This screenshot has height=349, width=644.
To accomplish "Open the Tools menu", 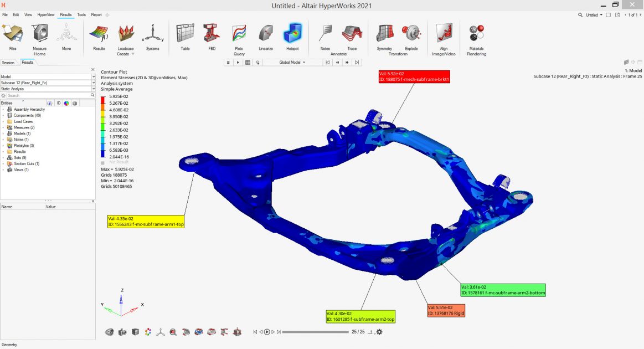I will tap(81, 14).
